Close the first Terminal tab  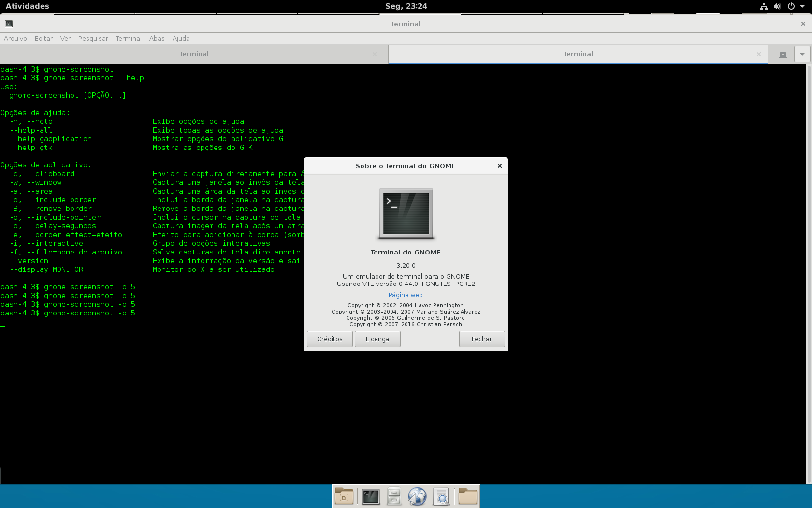pyautogui.click(x=375, y=54)
